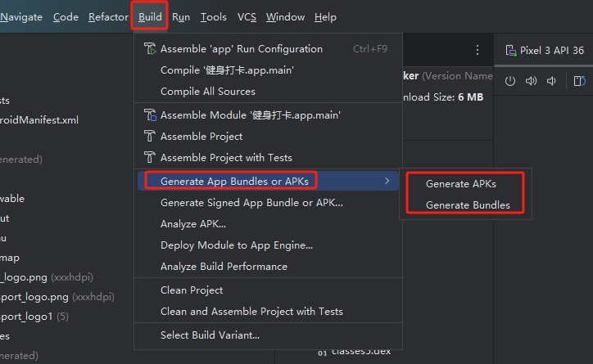Open the Build menu
The width and height of the screenshot is (593, 364).
150,17
